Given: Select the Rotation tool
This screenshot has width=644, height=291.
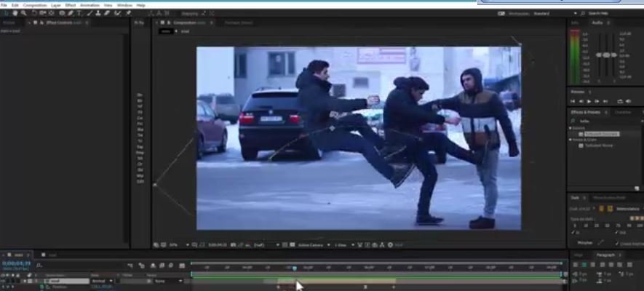Looking at the screenshot, I should [x=34, y=13].
